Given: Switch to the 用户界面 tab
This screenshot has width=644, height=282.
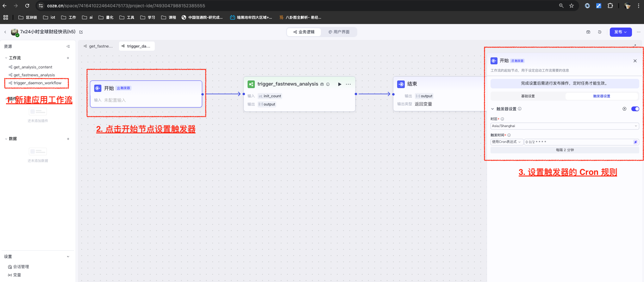Looking at the screenshot, I should [339, 32].
